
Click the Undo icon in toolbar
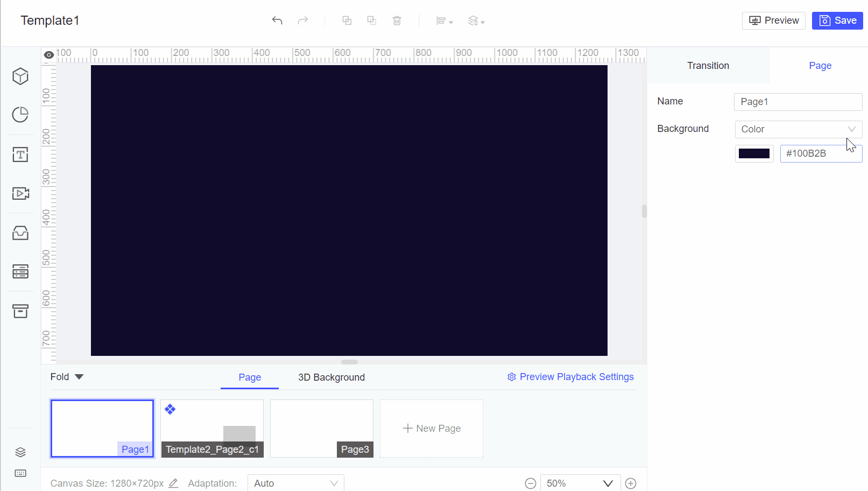click(277, 20)
